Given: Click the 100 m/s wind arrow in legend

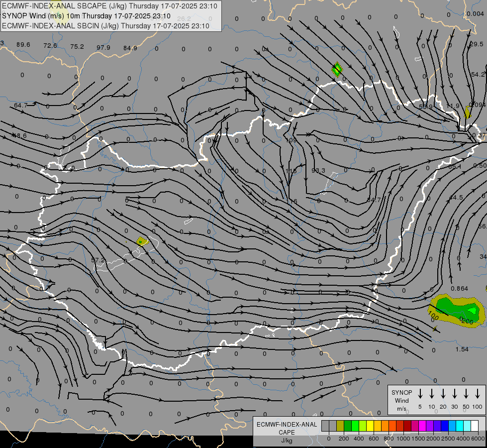Looking at the screenshot, I should click(x=478, y=394).
